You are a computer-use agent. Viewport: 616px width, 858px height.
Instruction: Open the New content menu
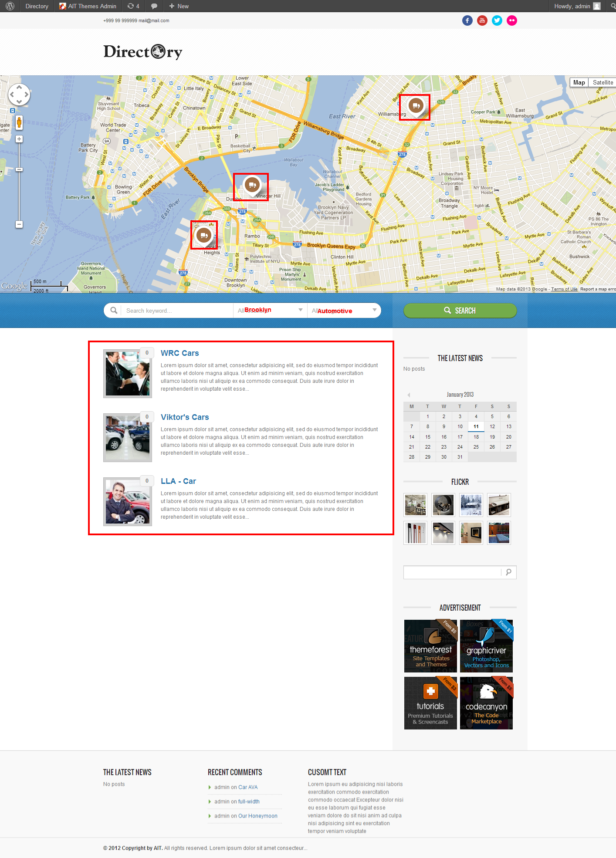point(179,6)
